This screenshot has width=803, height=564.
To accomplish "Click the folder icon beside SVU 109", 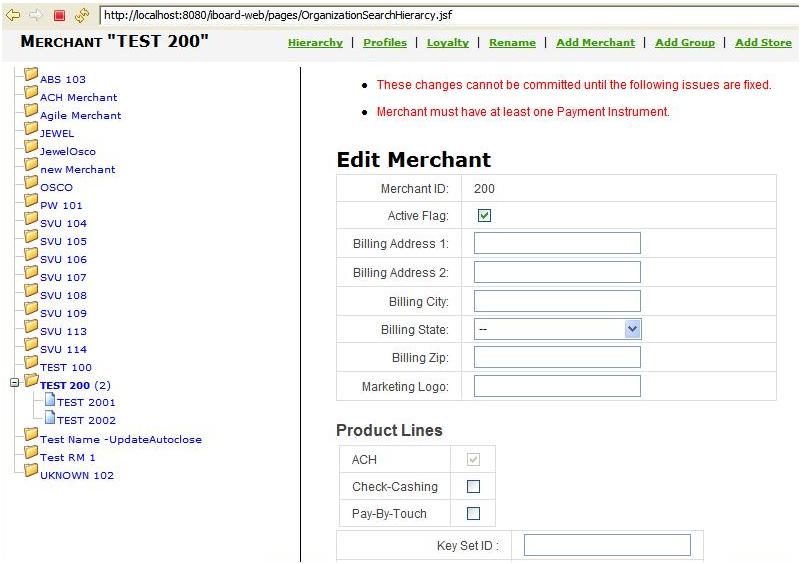I will (31, 308).
